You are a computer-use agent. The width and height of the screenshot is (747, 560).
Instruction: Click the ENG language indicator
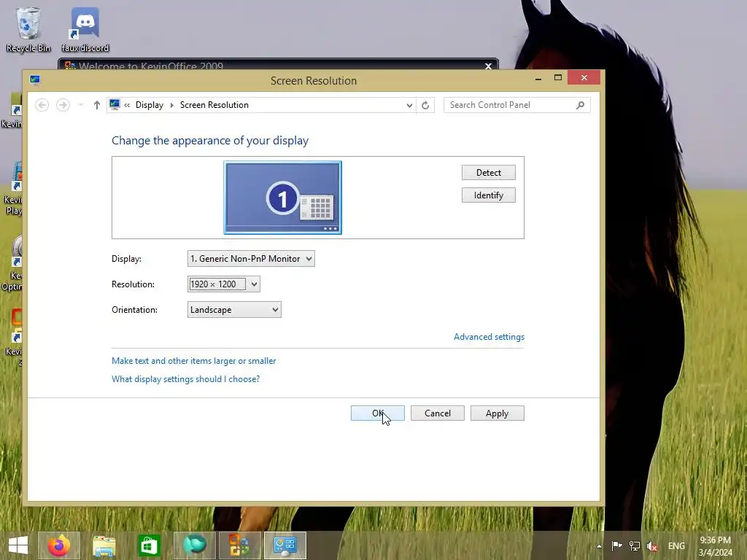(x=676, y=545)
